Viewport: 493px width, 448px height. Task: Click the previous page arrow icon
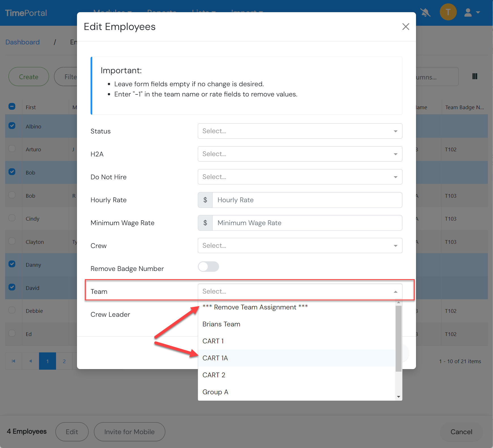click(x=30, y=361)
